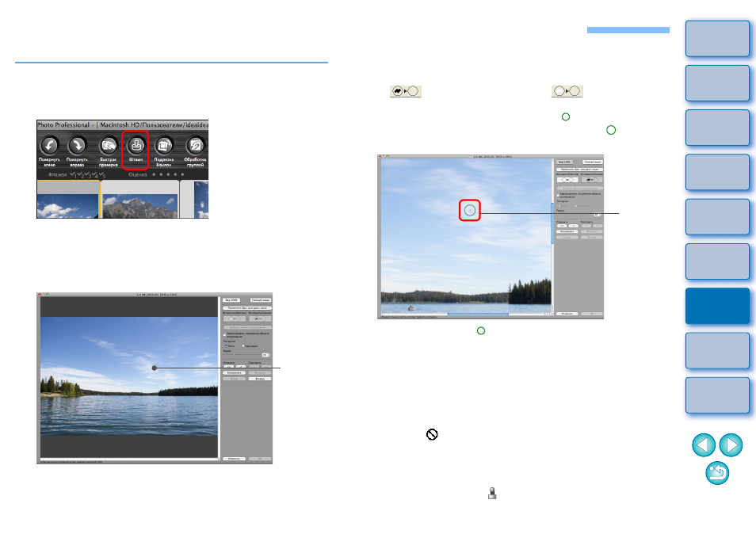Open the Trimming/Angle tool icon
The image size is (756, 534).
164,146
